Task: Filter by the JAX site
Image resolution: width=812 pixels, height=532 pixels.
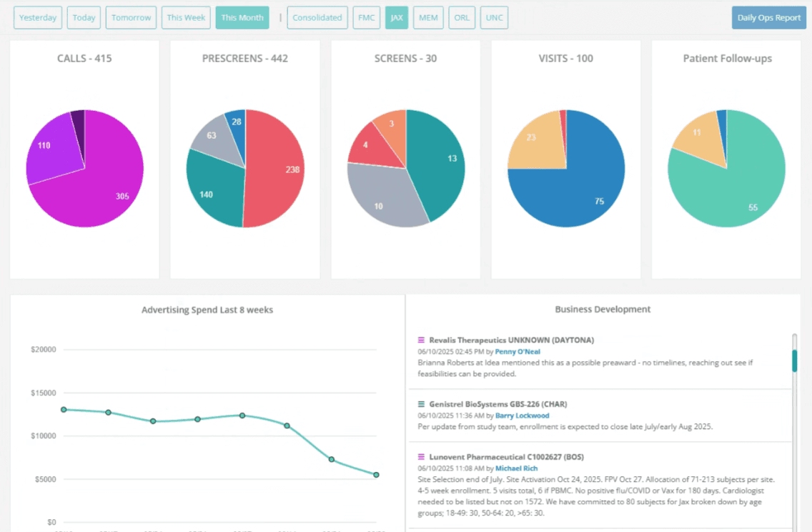Action: click(397, 18)
